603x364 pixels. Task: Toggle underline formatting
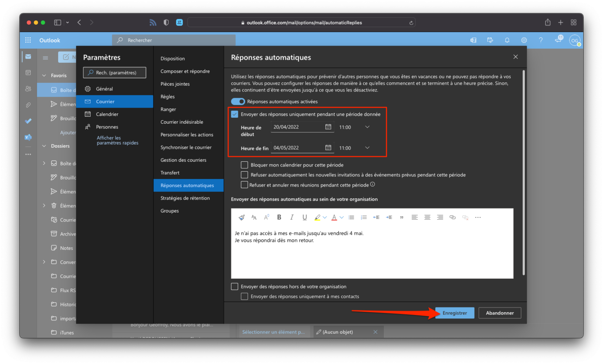pyautogui.click(x=305, y=217)
